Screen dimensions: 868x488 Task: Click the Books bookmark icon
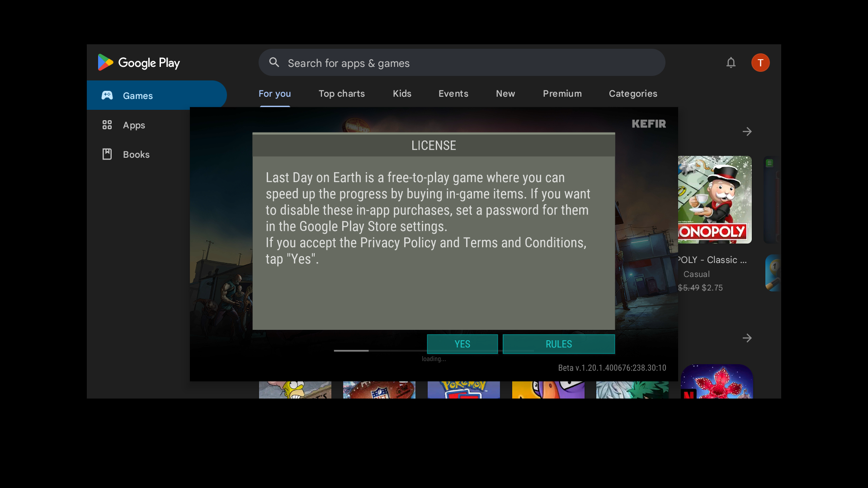tap(107, 154)
